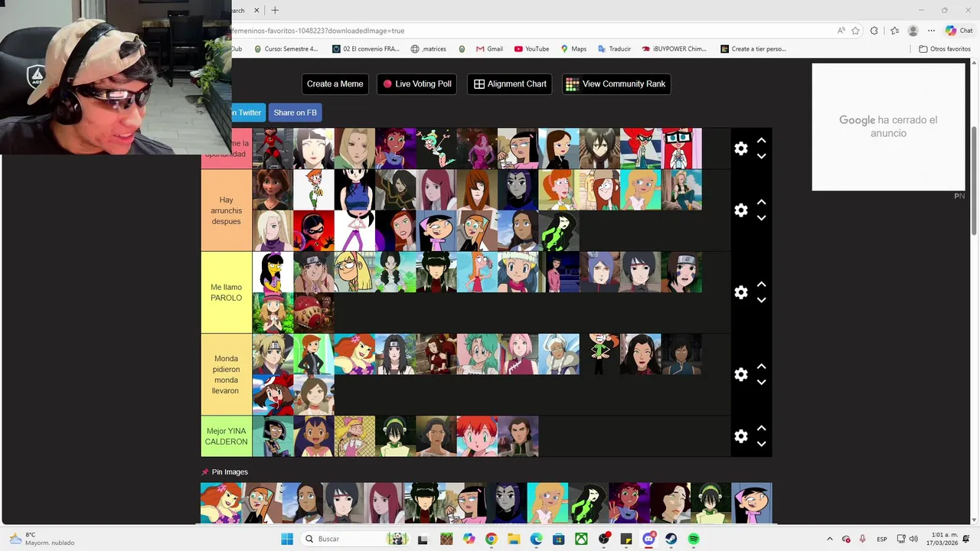Open Discord from taskbar
980x551 pixels.
click(648, 539)
